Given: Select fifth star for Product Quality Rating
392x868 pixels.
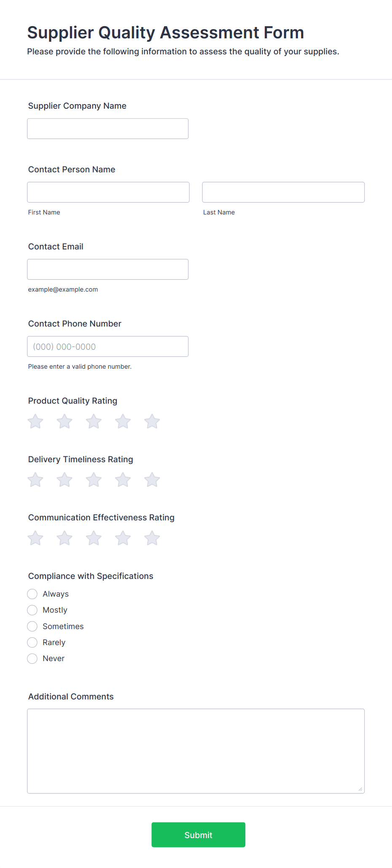Looking at the screenshot, I should click(152, 421).
